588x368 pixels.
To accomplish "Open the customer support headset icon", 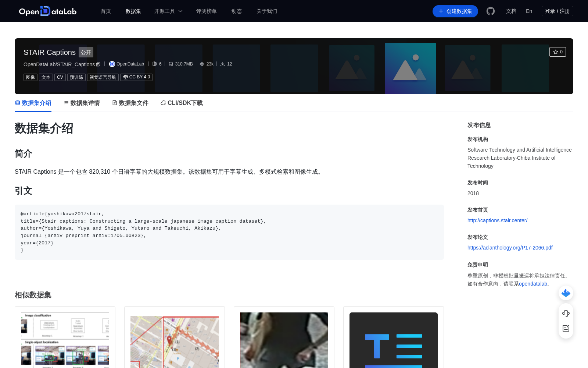I will coord(566,313).
